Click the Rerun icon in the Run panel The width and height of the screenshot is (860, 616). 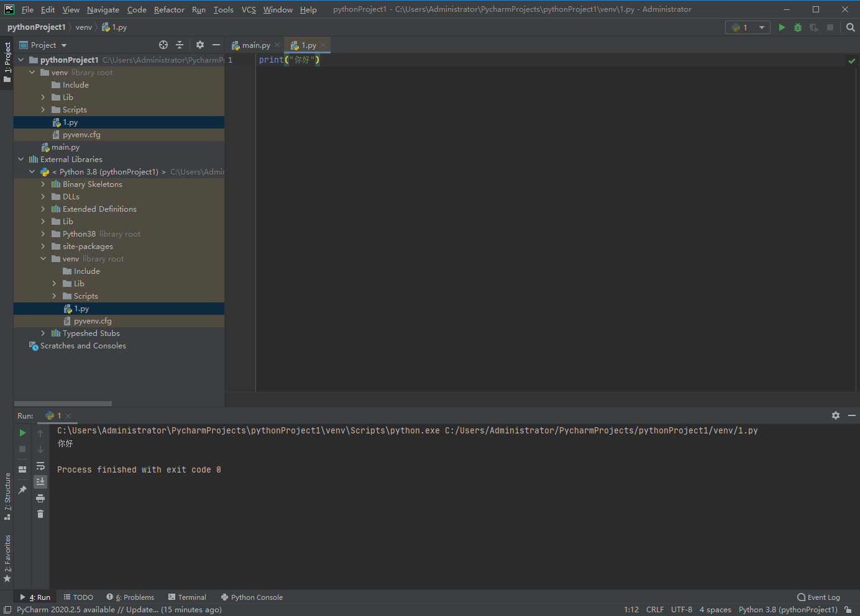tap(22, 432)
